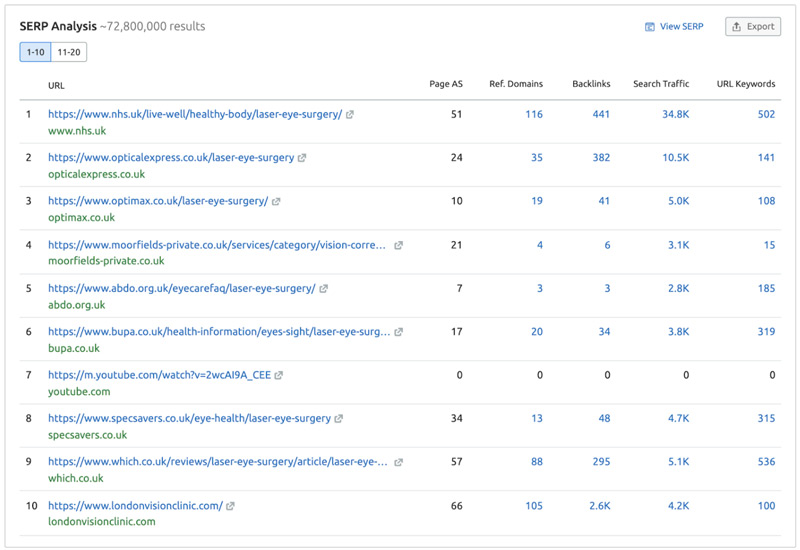Click external link icon for specsavers.co.uk URL
This screenshot has height=550, width=800.
point(339,419)
